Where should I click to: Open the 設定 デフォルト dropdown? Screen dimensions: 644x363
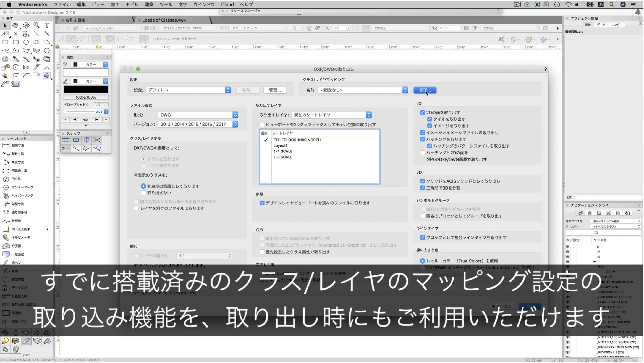(188, 90)
